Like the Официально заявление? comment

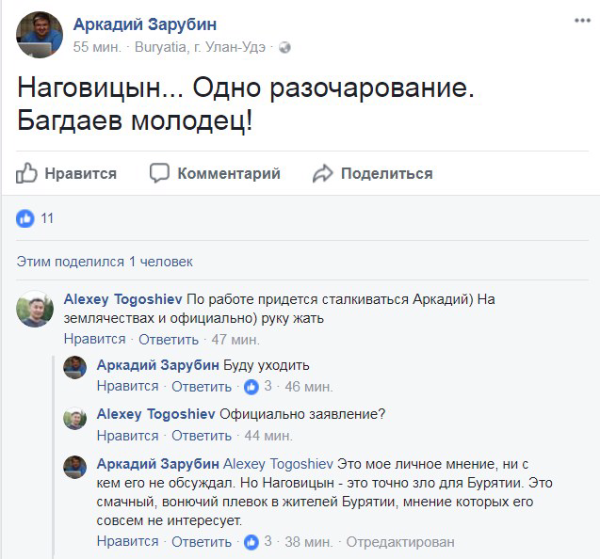(x=127, y=435)
